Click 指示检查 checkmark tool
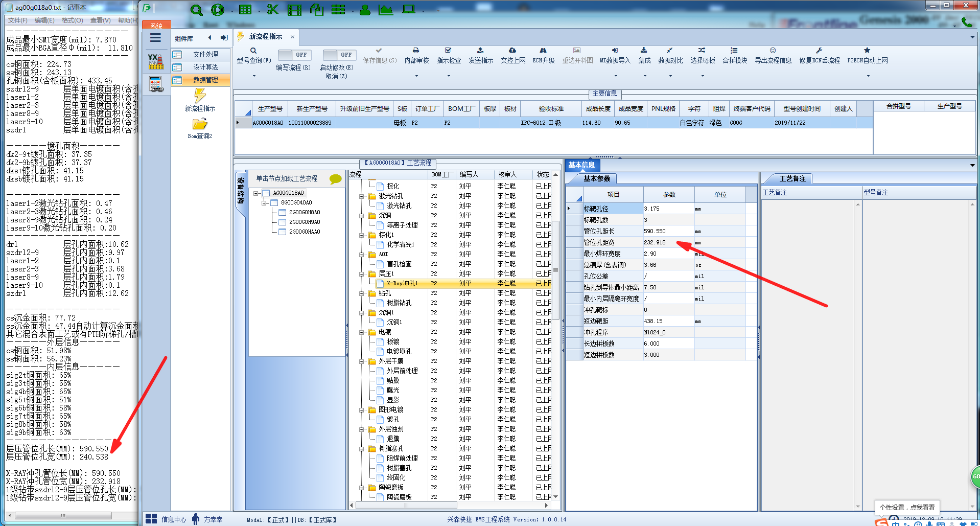The image size is (980, 526). (449, 56)
